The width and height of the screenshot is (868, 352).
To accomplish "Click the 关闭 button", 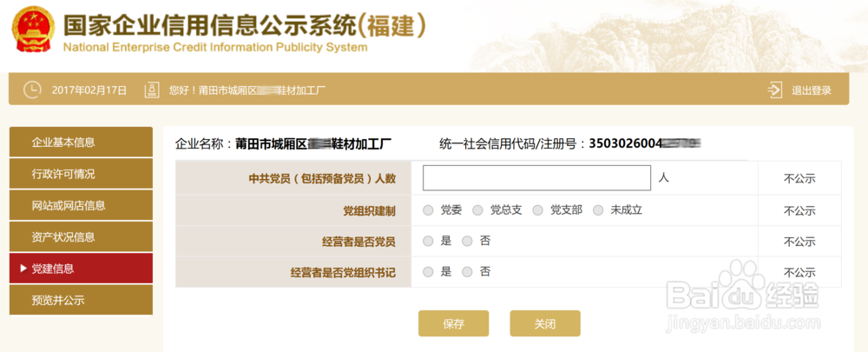I will (x=545, y=323).
